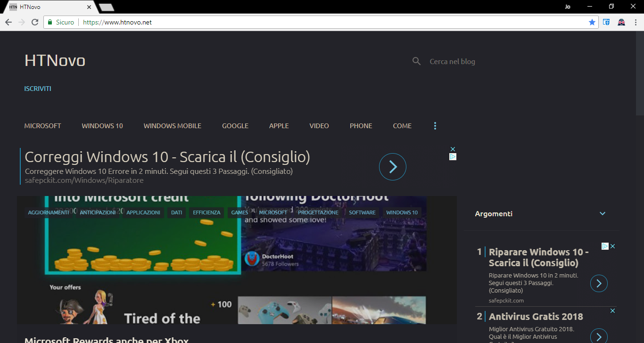Reload the HTNovo page
644x343 pixels.
[35, 22]
